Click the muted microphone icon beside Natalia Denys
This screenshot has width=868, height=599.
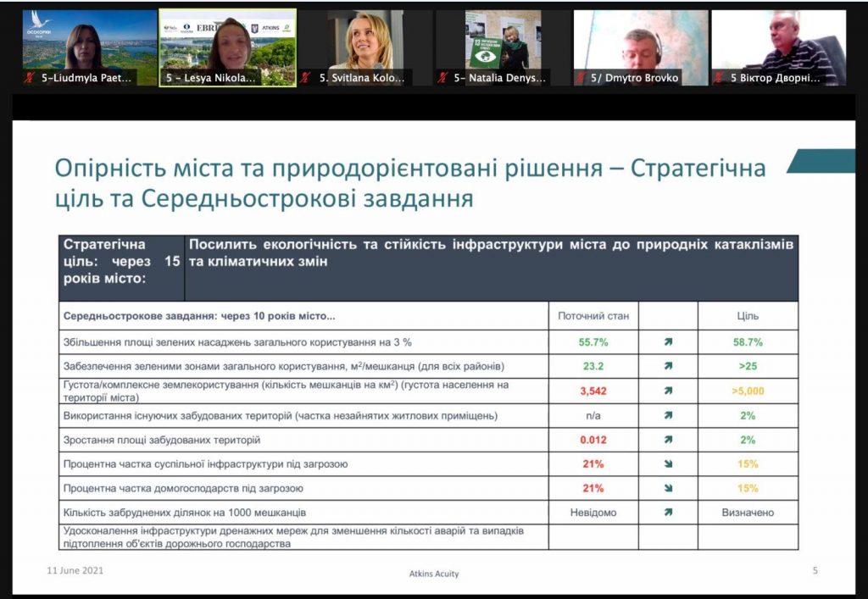(442, 78)
